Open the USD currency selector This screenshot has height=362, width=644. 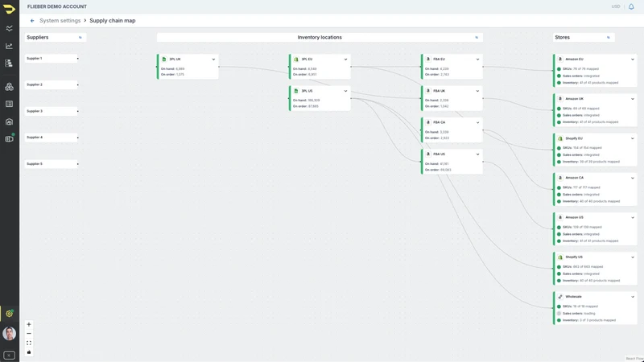click(x=615, y=6)
